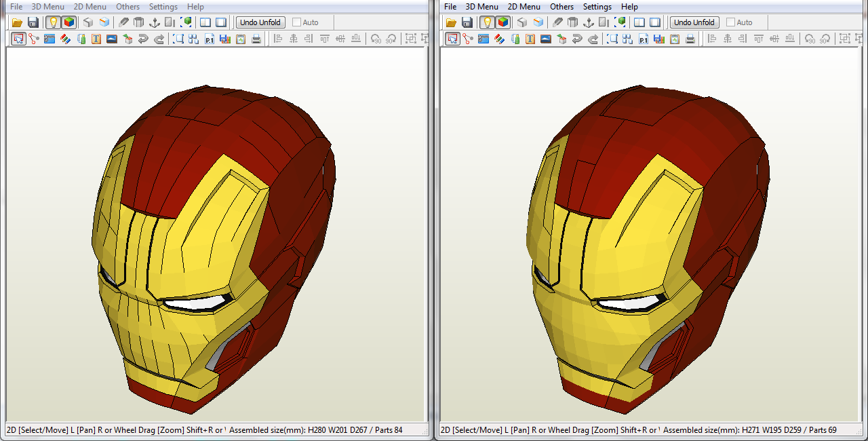Screen dimensions: 868x441
Task: Click the status text ending in 'Parts 84'
Action: tap(315, 430)
